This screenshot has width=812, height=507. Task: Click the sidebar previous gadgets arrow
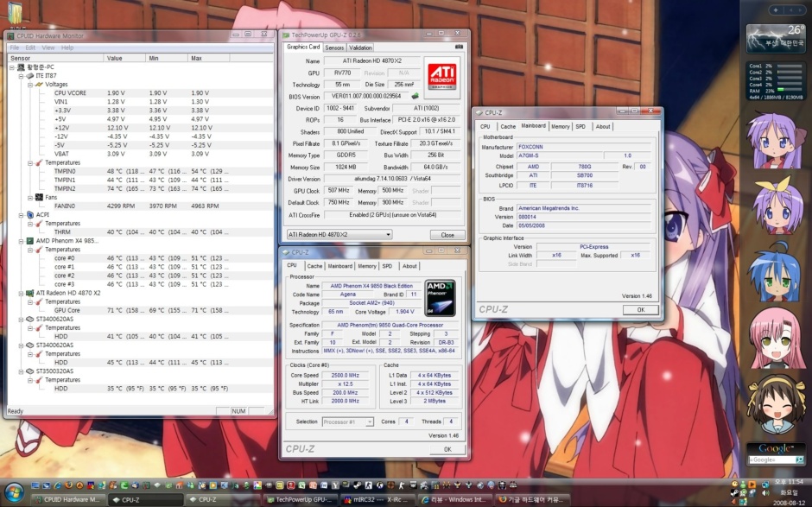click(x=789, y=10)
